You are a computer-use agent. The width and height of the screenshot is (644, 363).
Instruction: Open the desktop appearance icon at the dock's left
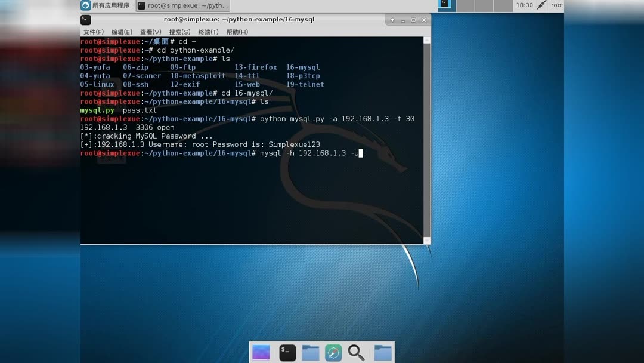pyautogui.click(x=261, y=352)
